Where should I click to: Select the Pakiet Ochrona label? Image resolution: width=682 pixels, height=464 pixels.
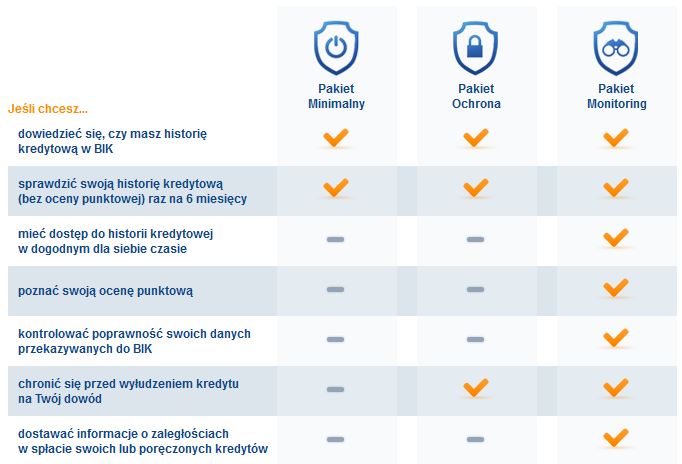click(x=476, y=96)
